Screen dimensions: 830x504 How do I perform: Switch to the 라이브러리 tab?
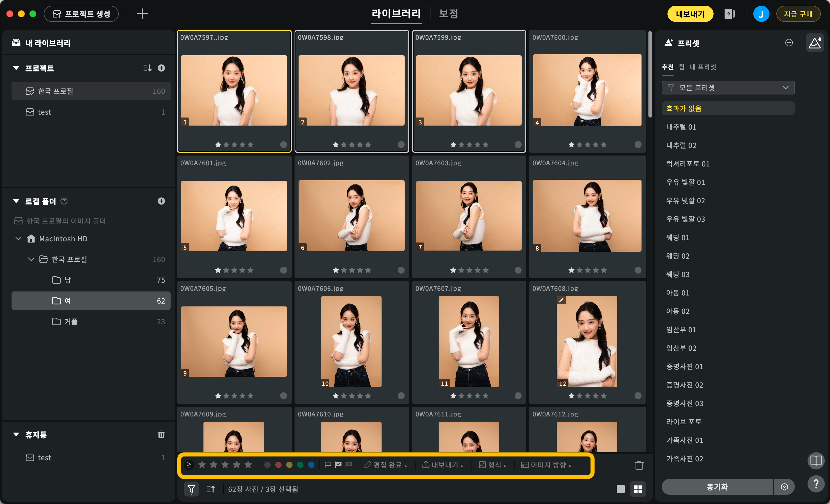(396, 14)
